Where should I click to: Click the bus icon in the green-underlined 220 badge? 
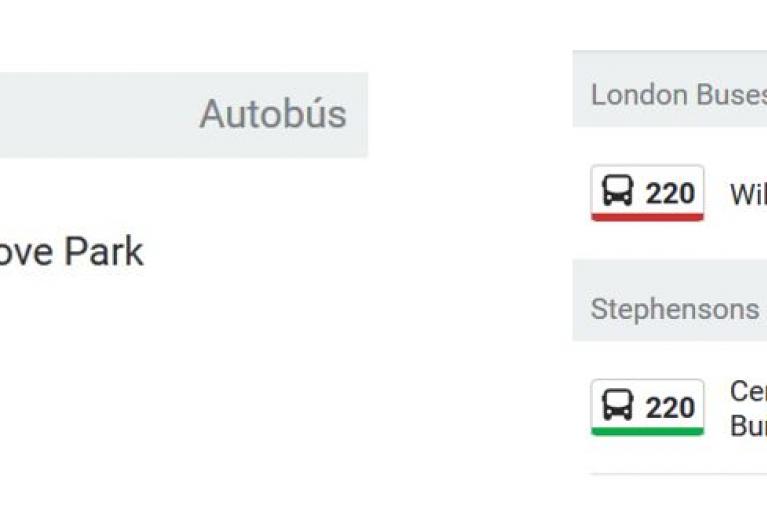point(617,405)
